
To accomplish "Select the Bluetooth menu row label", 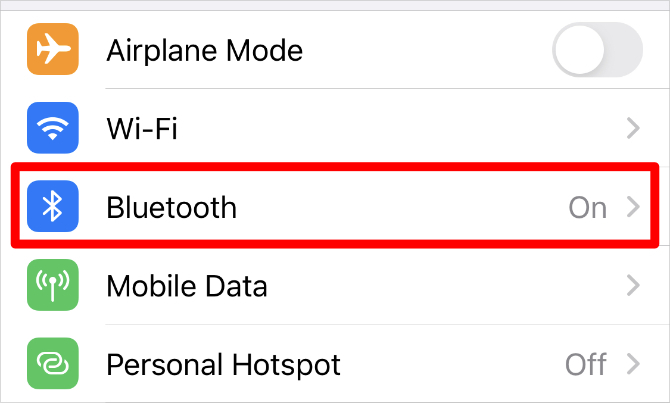I will (x=171, y=207).
